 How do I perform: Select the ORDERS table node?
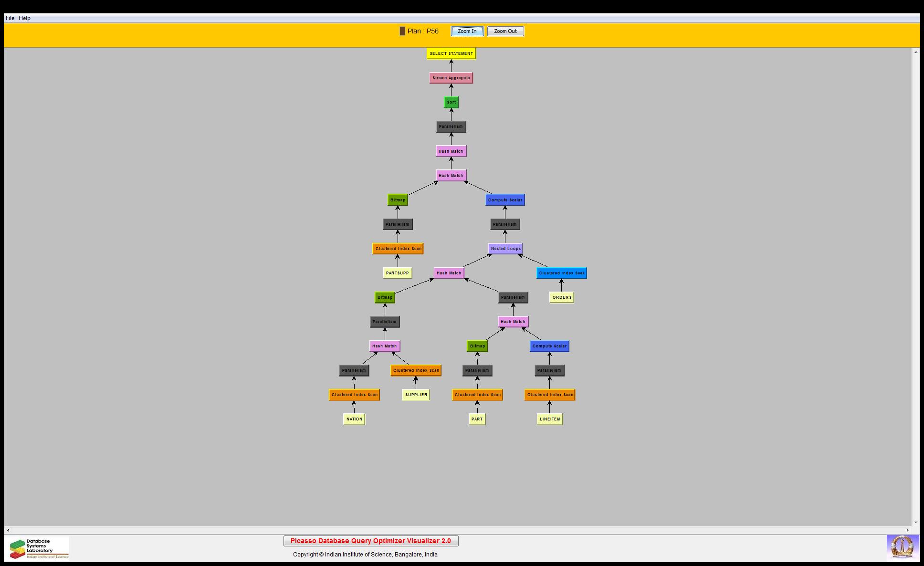click(x=561, y=297)
